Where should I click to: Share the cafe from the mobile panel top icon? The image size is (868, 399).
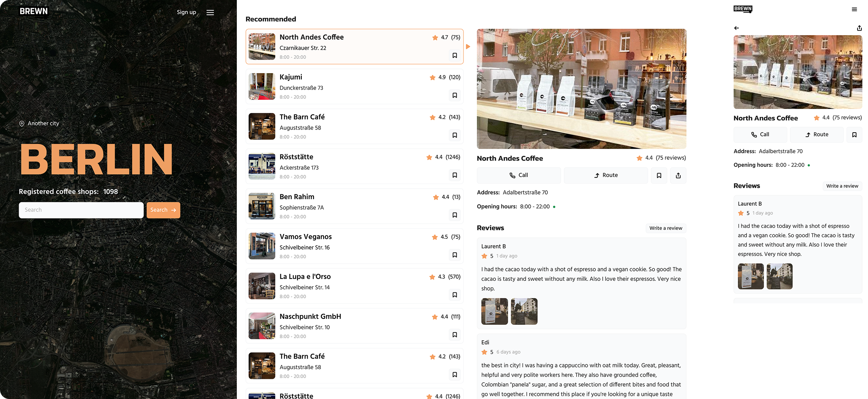pyautogui.click(x=859, y=28)
